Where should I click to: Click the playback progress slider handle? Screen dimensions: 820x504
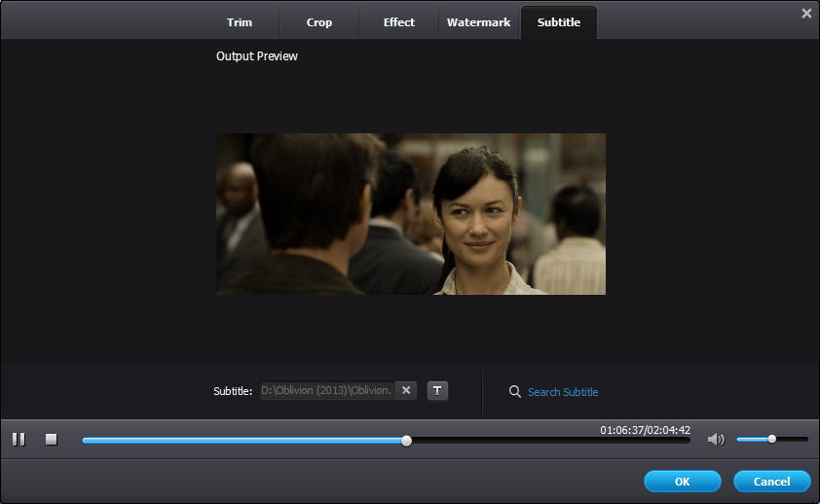406,441
